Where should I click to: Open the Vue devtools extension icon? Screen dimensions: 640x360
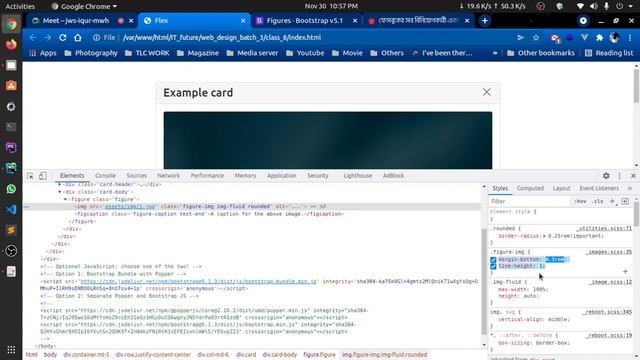[584, 38]
